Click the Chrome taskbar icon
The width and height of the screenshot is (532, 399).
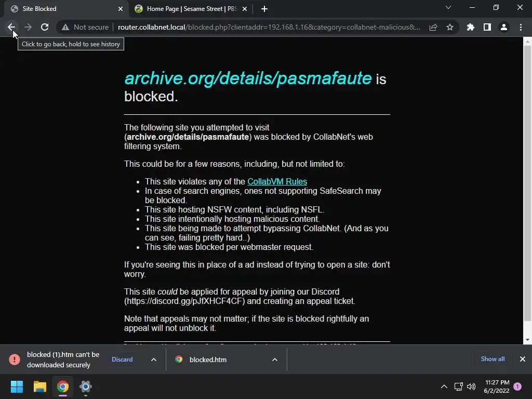tap(63, 387)
